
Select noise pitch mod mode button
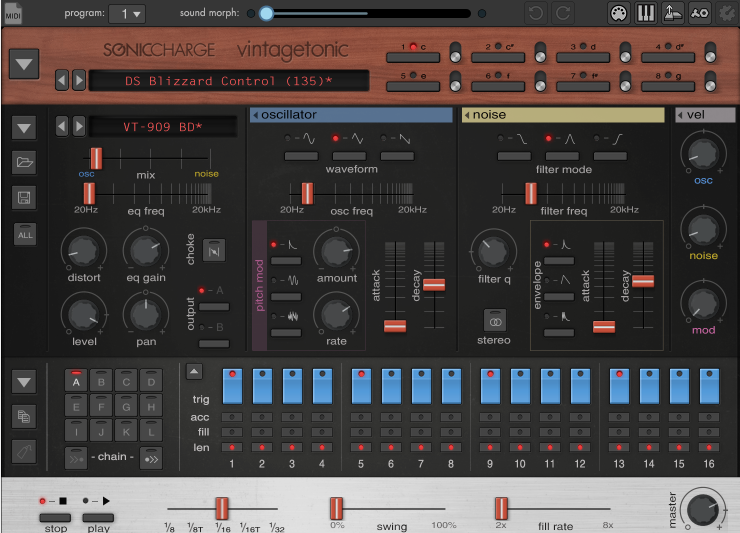(286, 332)
